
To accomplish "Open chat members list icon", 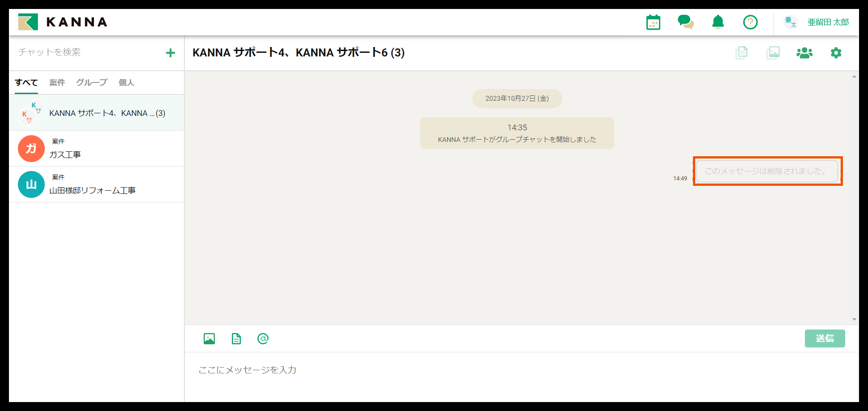I will 804,53.
